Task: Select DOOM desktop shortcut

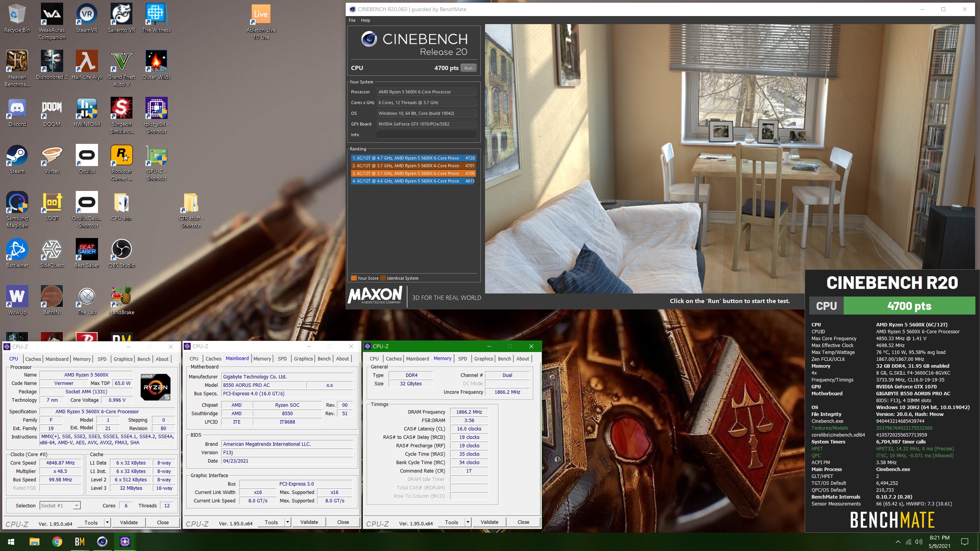Action: [x=52, y=112]
